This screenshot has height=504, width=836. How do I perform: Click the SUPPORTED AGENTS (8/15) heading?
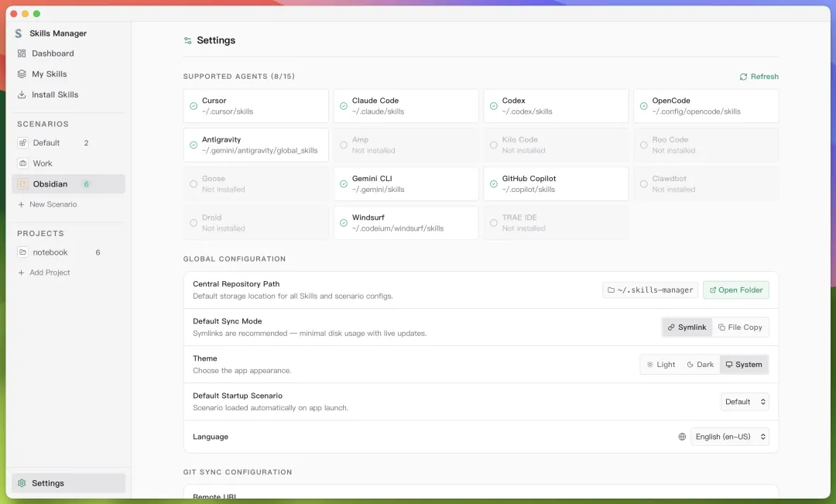point(239,77)
